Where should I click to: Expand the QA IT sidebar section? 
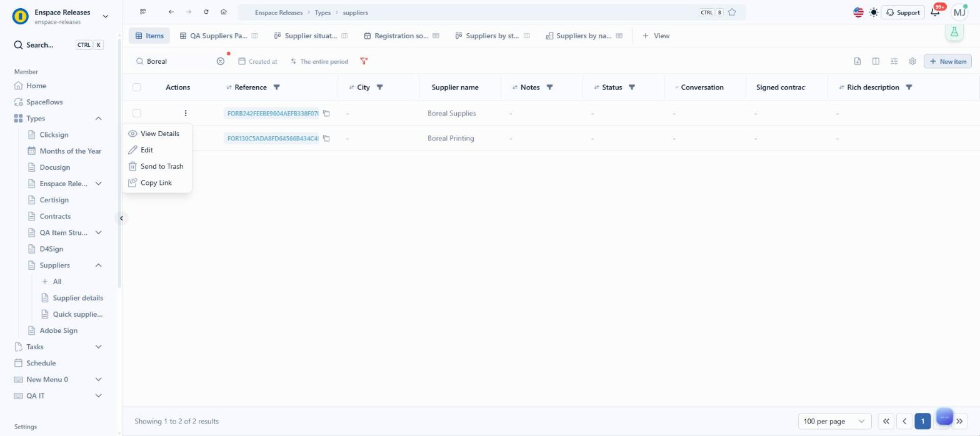(98, 395)
